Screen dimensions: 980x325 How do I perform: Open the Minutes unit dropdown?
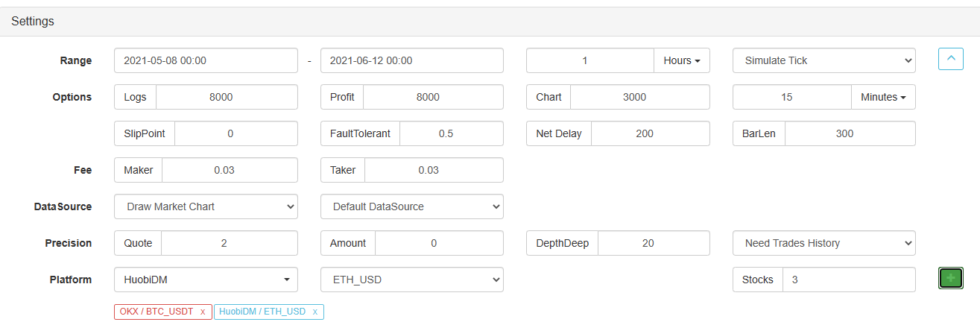883,97
